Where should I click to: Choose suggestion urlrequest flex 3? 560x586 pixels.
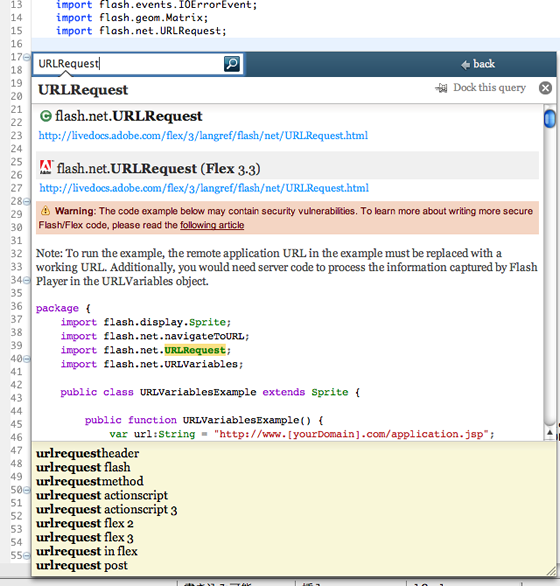[85, 537]
